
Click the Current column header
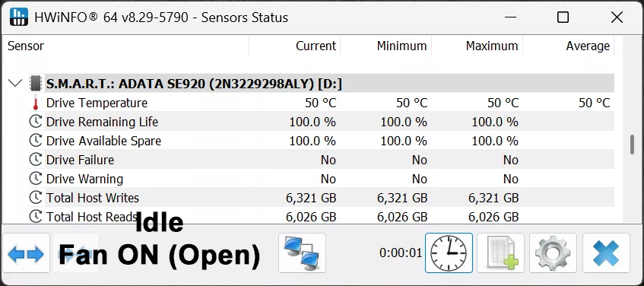316,46
